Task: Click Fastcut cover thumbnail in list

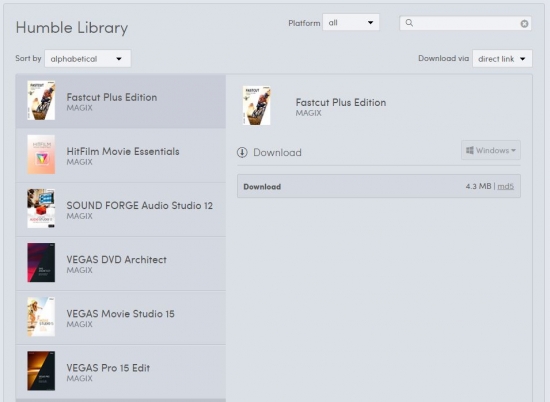Action: 41,101
